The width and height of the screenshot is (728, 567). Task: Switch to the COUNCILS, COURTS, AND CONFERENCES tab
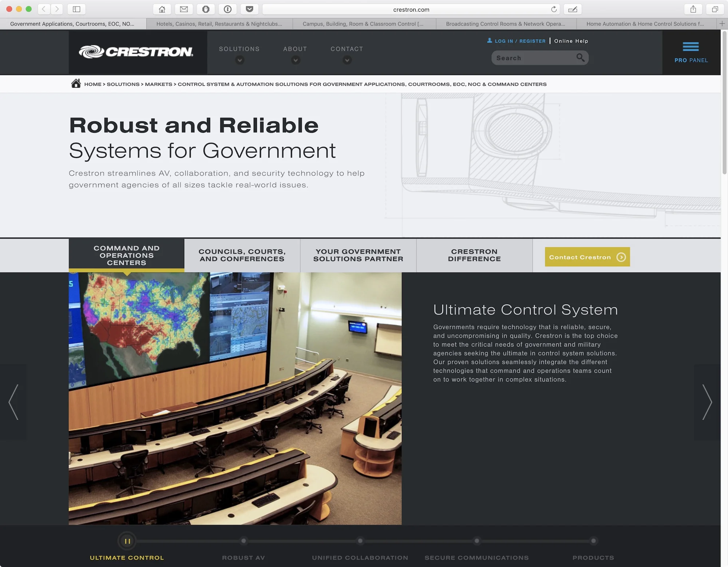(242, 255)
